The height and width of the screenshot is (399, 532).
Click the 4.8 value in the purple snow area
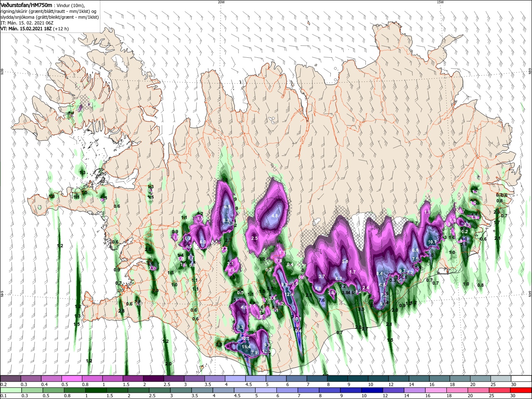click(275, 216)
